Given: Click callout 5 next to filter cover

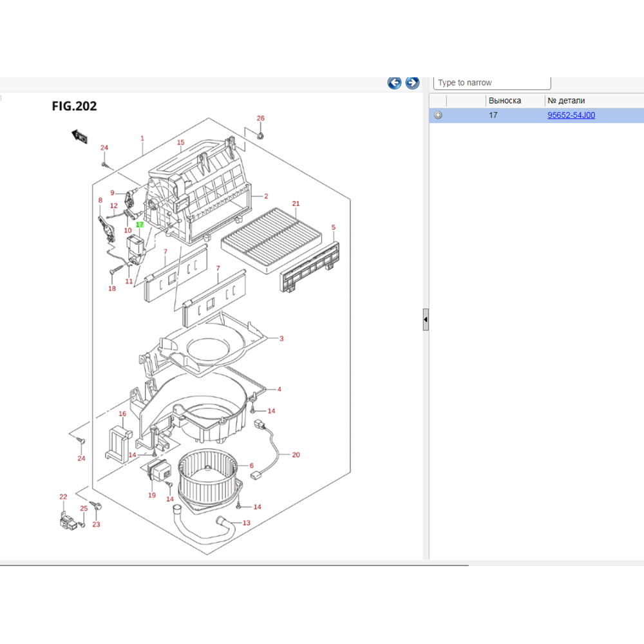Looking at the screenshot, I should [334, 227].
